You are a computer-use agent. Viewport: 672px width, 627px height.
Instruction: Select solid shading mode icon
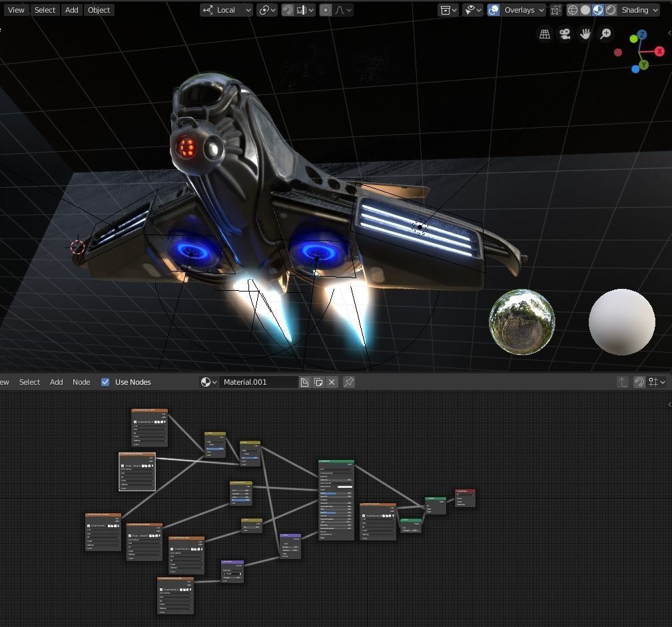585,10
